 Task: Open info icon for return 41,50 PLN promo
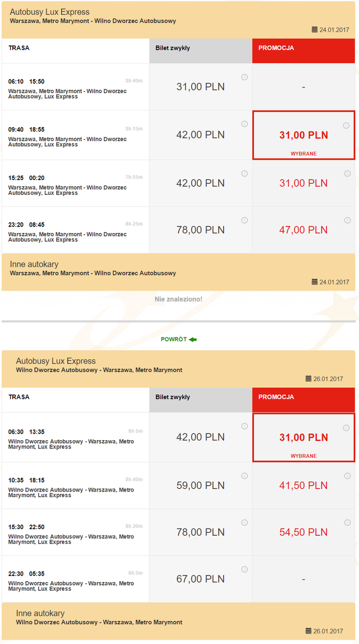(x=347, y=476)
